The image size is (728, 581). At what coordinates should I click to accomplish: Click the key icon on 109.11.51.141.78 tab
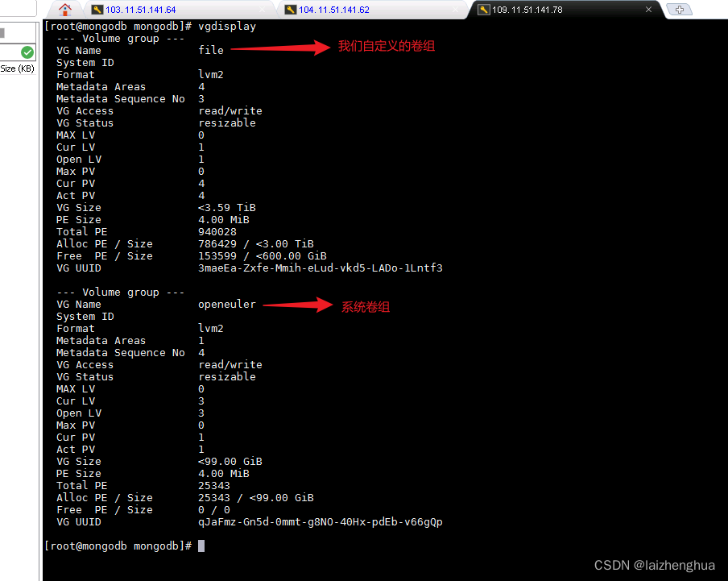click(x=485, y=10)
